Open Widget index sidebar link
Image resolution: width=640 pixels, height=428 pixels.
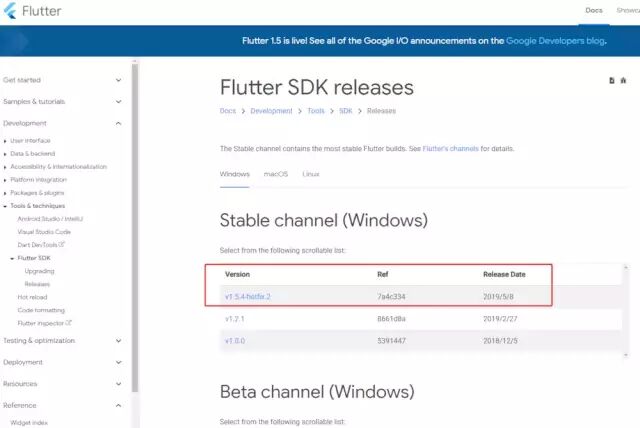point(29,423)
